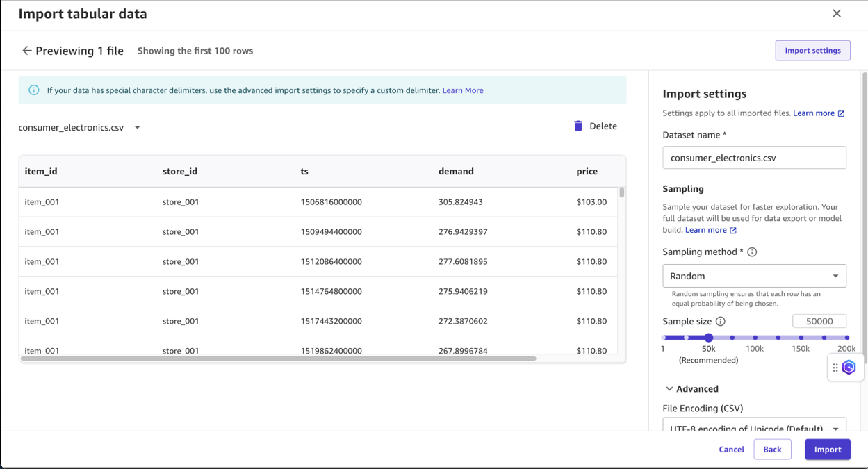Viewport: 868px width, 469px height.
Task: Click the Dataset name input field
Action: [753, 157]
